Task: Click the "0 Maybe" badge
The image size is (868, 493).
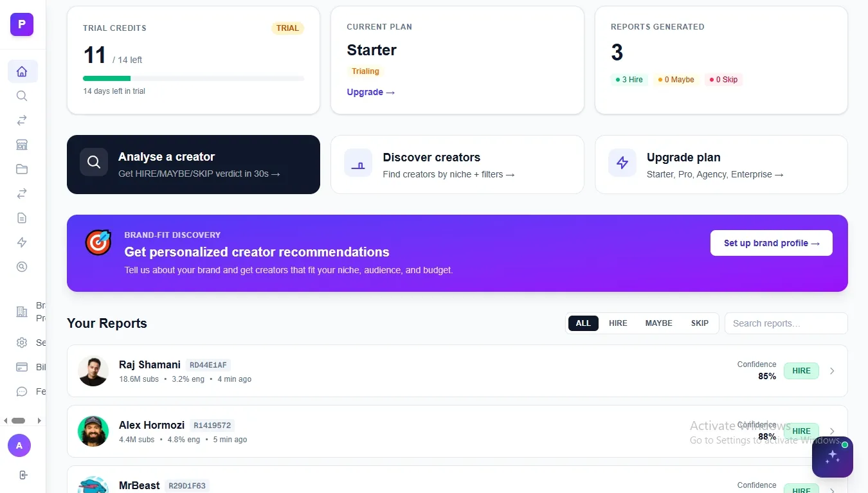Action: (x=676, y=80)
